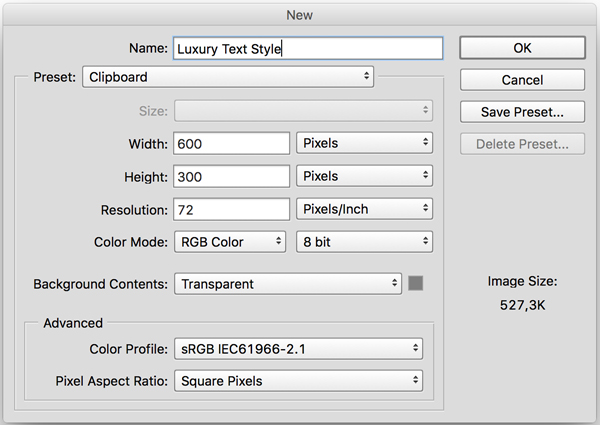Open the Height units Pixels dropdown

(x=365, y=176)
